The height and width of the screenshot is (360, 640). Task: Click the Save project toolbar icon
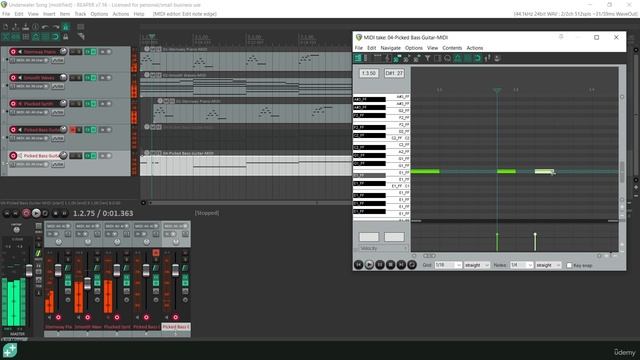pyautogui.click(x=26, y=27)
